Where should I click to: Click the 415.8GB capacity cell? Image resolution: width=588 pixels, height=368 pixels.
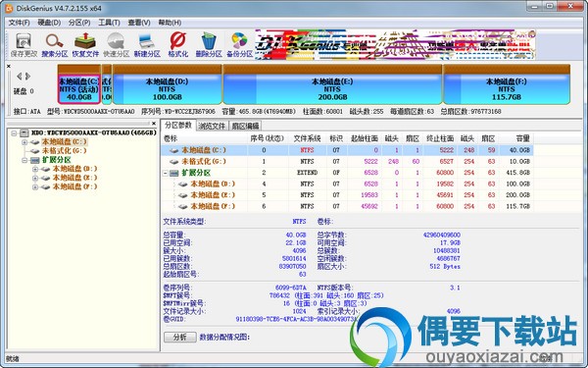coord(517,173)
